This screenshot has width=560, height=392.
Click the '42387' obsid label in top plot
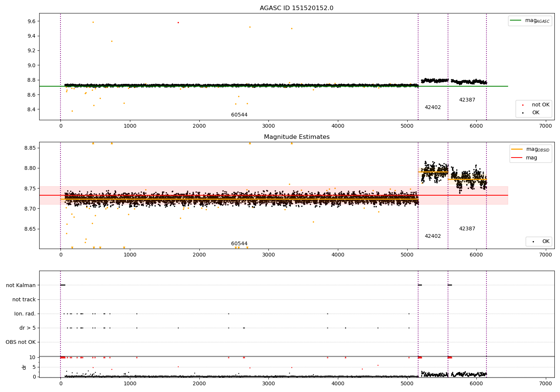pos(467,100)
